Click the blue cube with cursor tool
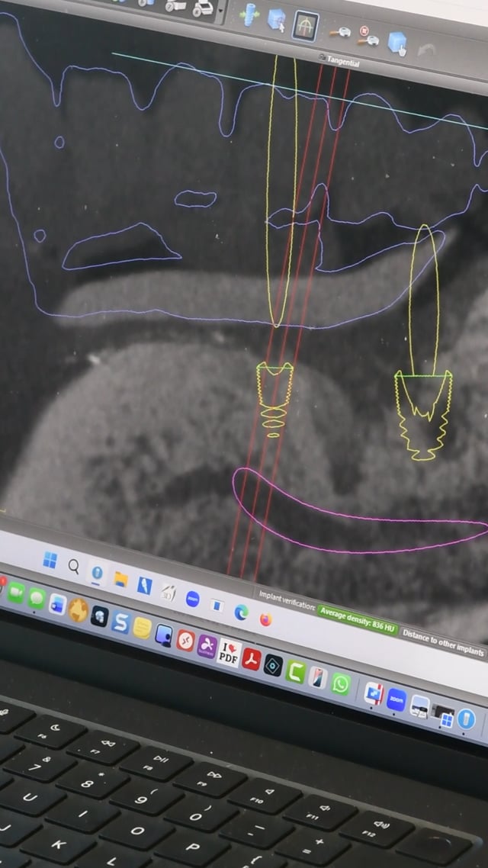This screenshot has height=868, width=488. [277, 19]
